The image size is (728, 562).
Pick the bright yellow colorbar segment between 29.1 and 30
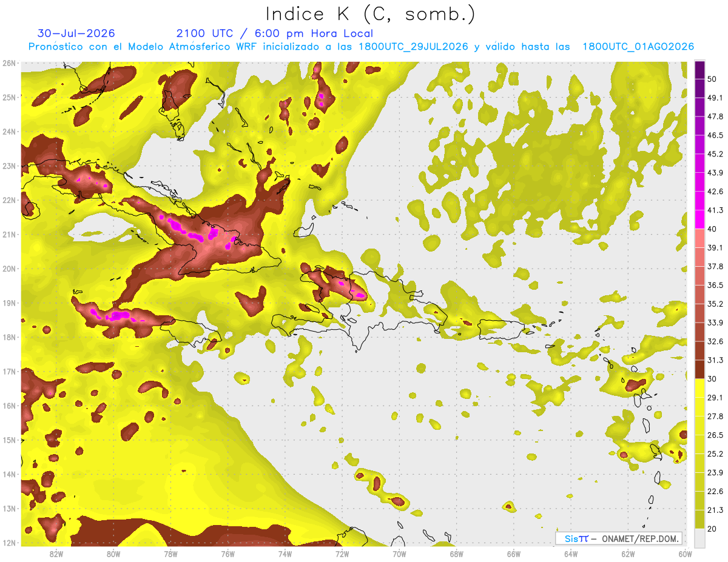point(699,388)
